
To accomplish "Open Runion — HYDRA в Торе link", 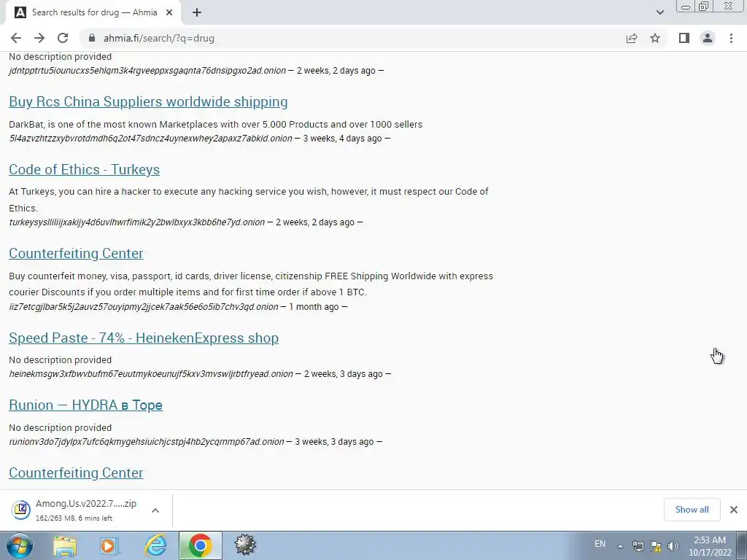I will [x=86, y=405].
